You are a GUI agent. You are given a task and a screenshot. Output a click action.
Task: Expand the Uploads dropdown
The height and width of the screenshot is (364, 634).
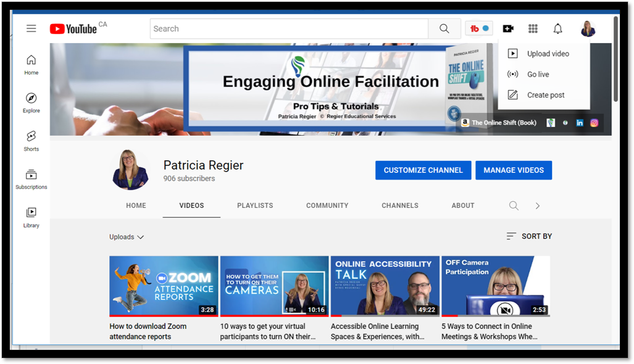(x=127, y=237)
